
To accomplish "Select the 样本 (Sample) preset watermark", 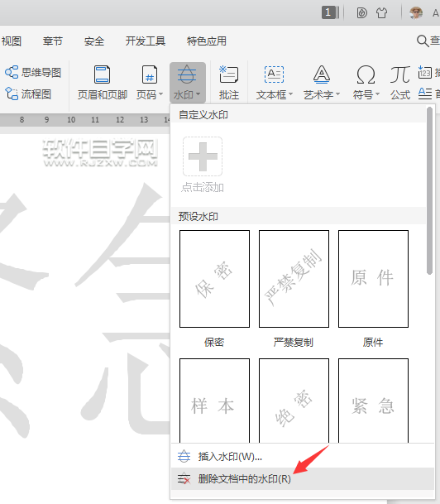I will pyautogui.click(x=214, y=401).
